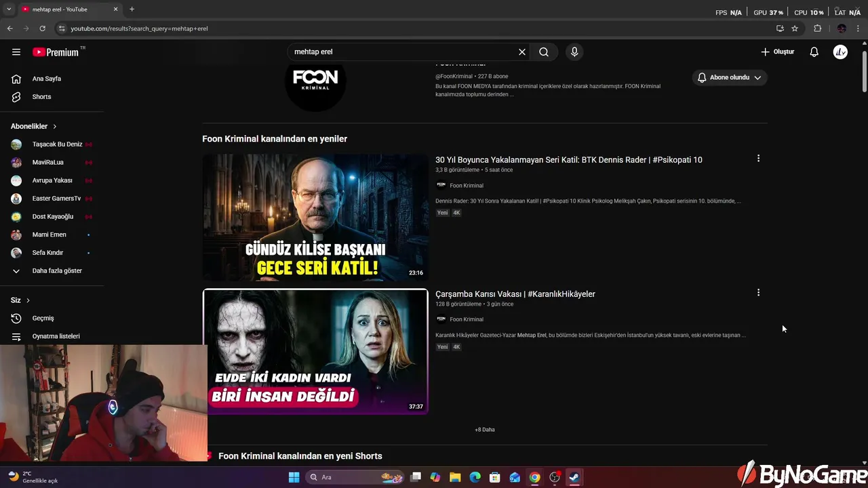Open more options for Çarşamba Karısı video

758,293
